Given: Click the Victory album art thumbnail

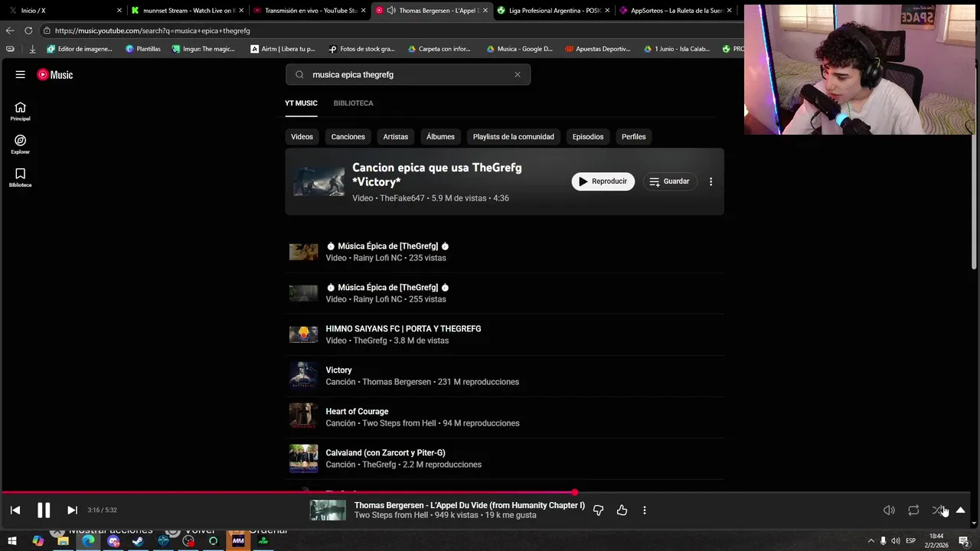Looking at the screenshot, I should (x=303, y=376).
